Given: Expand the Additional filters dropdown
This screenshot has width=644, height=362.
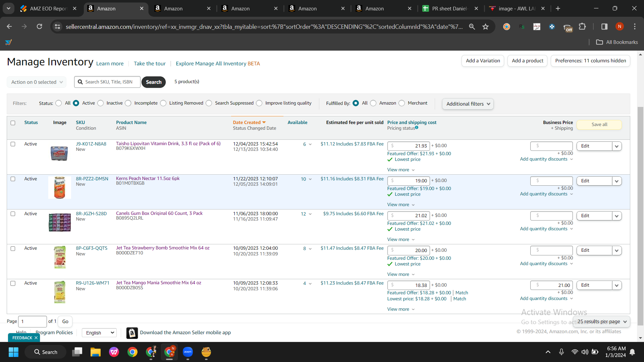Looking at the screenshot, I should [x=468, y=104].
